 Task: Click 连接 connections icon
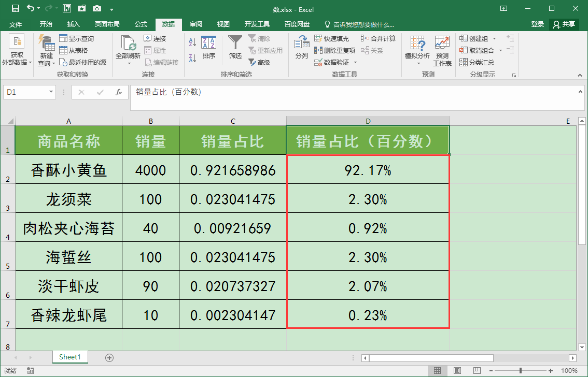[155, 38]
